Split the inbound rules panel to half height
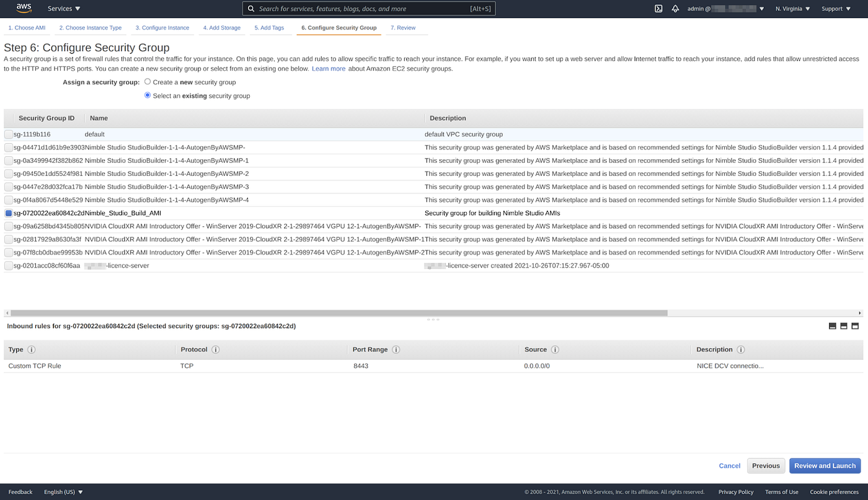Image resolution: width=868 pixels, height=500 pixels. [x=844, y=326]
